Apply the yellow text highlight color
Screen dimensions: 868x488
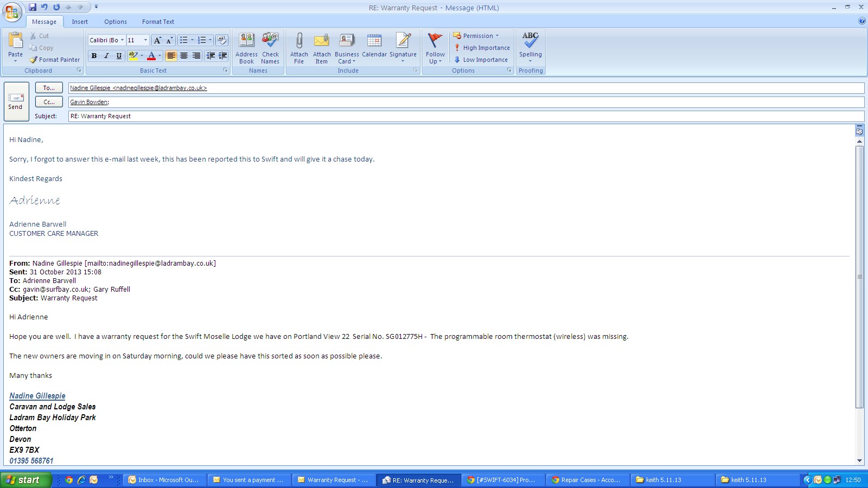coord(133,56)
